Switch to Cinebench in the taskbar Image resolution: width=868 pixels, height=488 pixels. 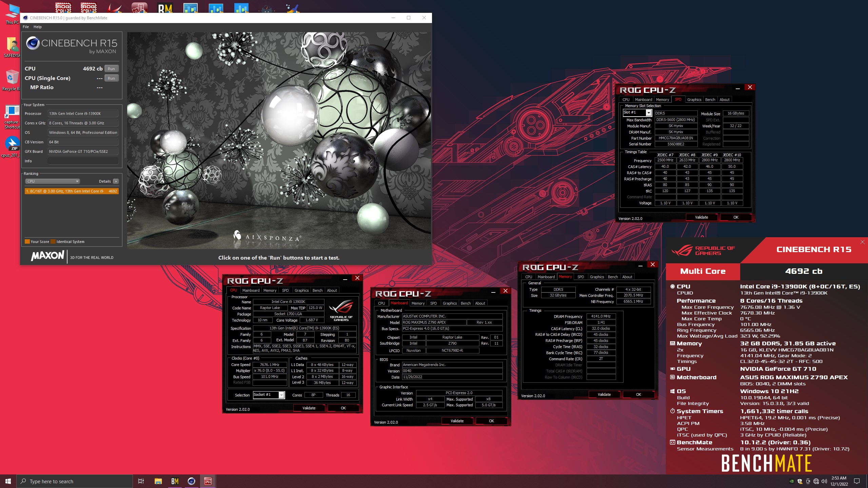pyautogui.click(x=191, y=481)
